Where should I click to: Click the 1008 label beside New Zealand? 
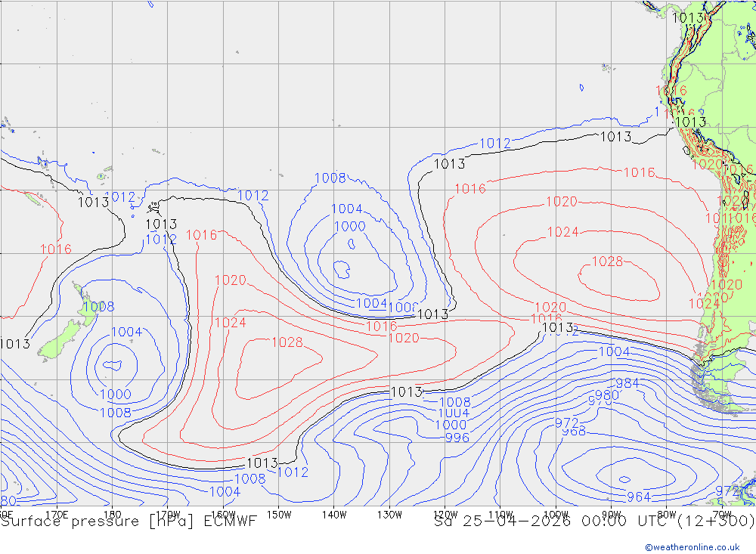click(x=99, y=307)
